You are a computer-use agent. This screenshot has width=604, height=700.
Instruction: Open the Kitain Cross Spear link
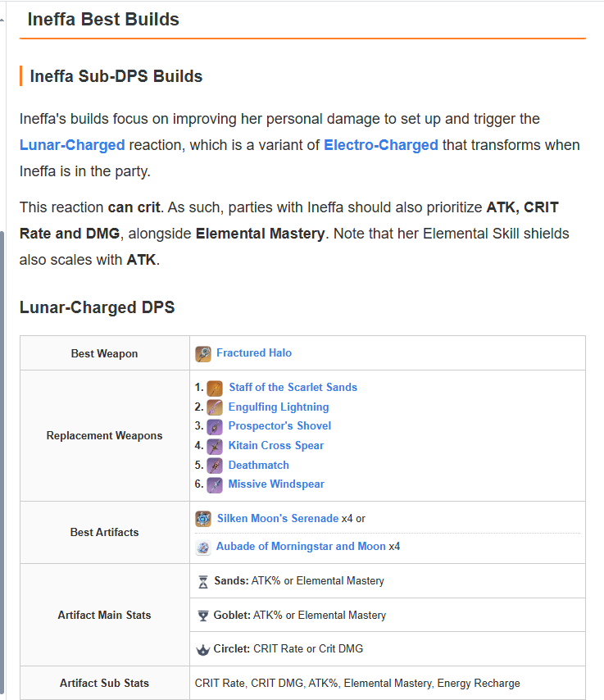(x=276, y=446)
